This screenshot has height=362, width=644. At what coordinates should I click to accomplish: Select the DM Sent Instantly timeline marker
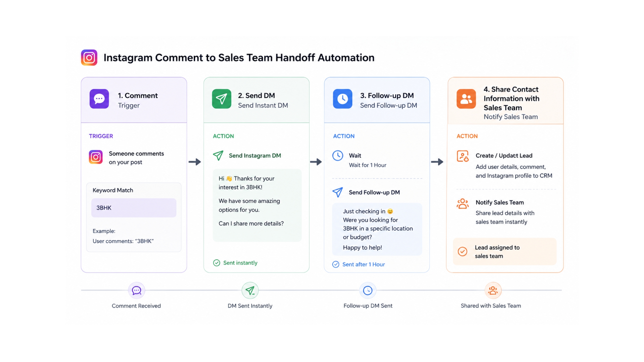[250, 290]
